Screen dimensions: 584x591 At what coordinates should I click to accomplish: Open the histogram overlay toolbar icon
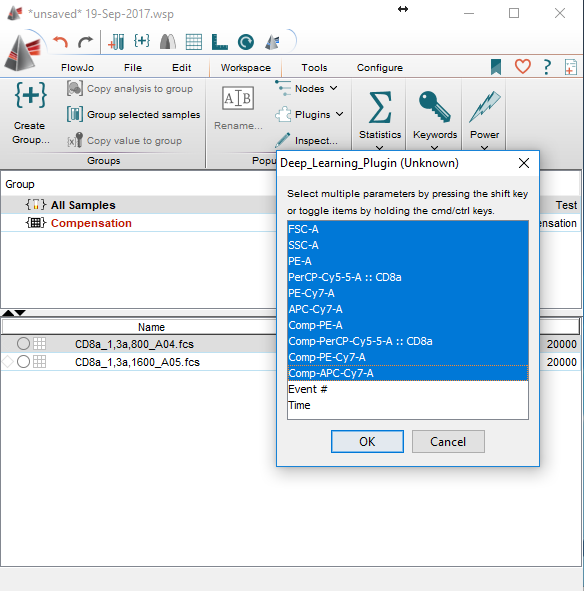coord(168,42)
